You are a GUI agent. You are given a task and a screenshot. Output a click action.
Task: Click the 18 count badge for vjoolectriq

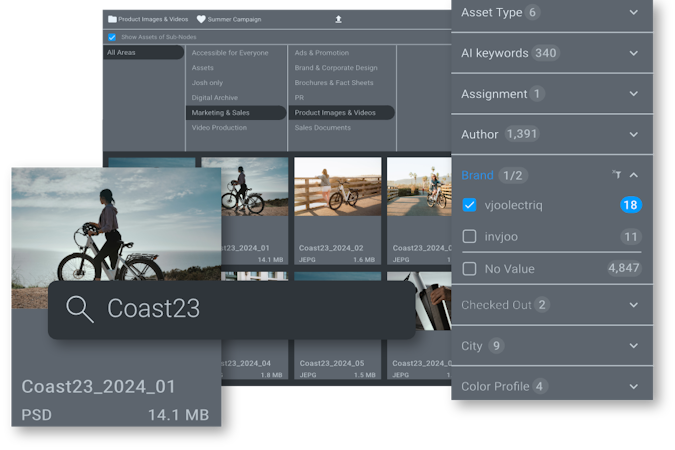[630, 205]
